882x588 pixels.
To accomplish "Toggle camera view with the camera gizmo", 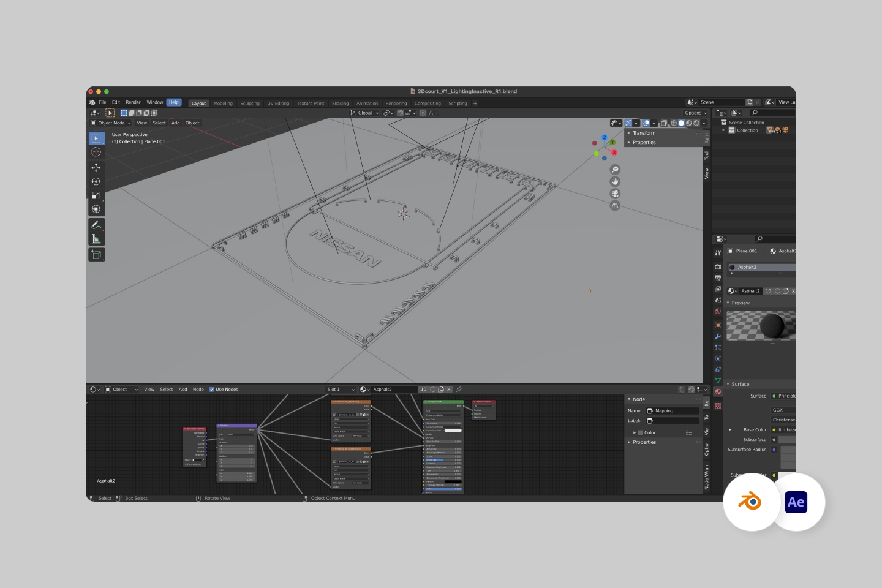I will click(x=615, y=194).
